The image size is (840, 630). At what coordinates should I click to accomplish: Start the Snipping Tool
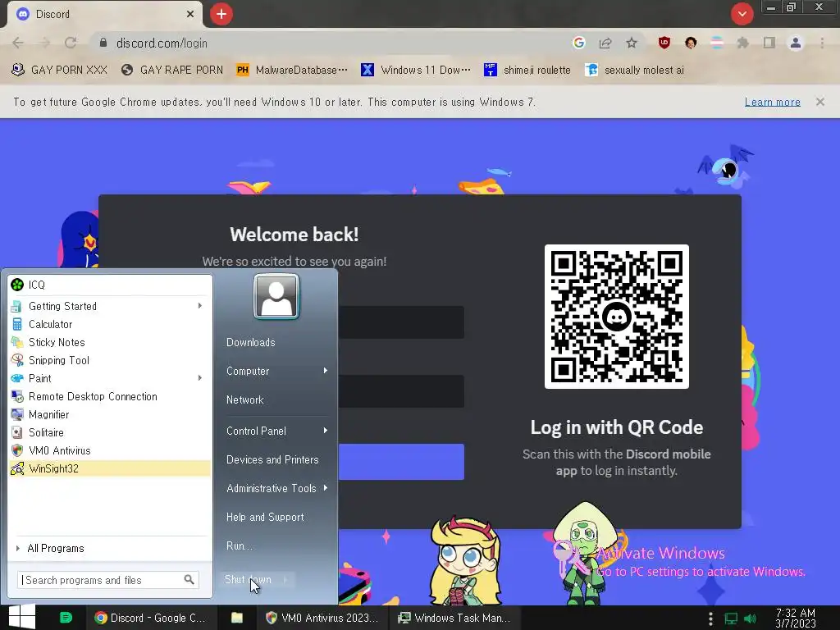pyautogui.click(x=110, y=361)
